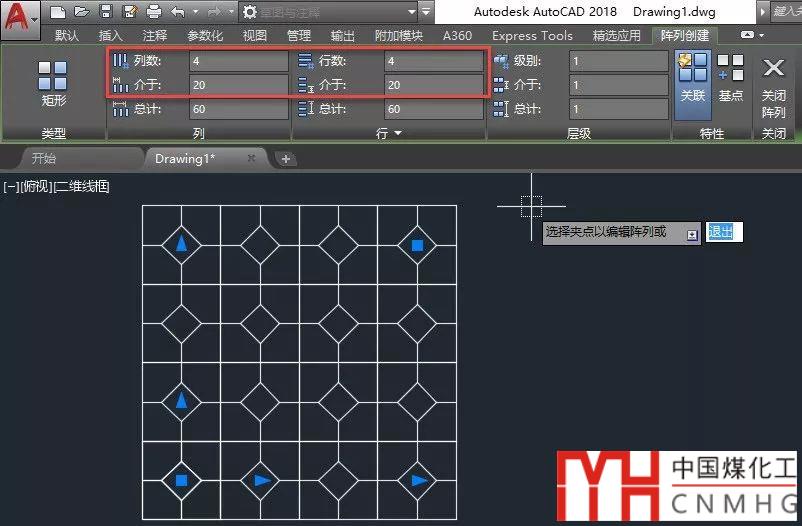Image resolution: width=802 pixels, height=526 pixels.
Task: Toggle the Associative array button
Action: point(692,78)
